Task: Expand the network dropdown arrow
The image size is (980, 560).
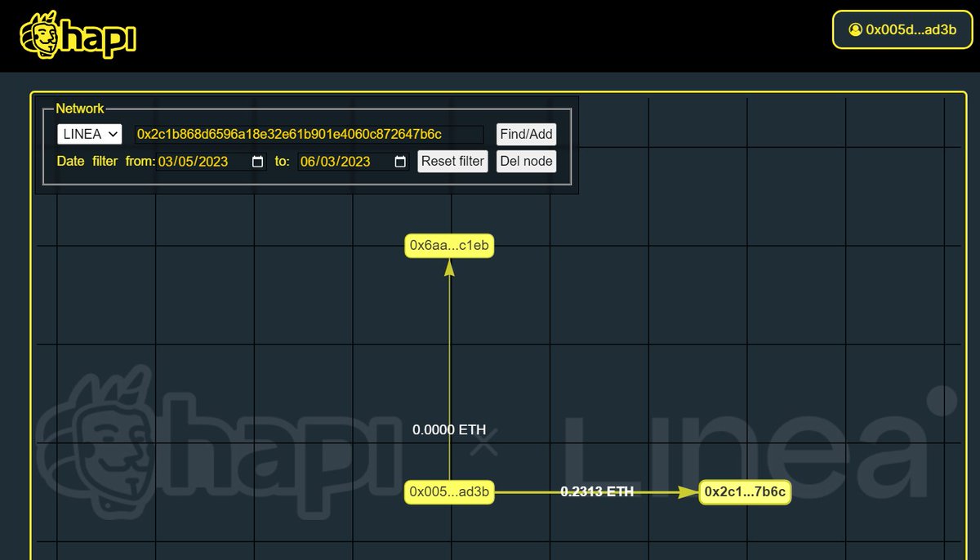Action: 113,134
